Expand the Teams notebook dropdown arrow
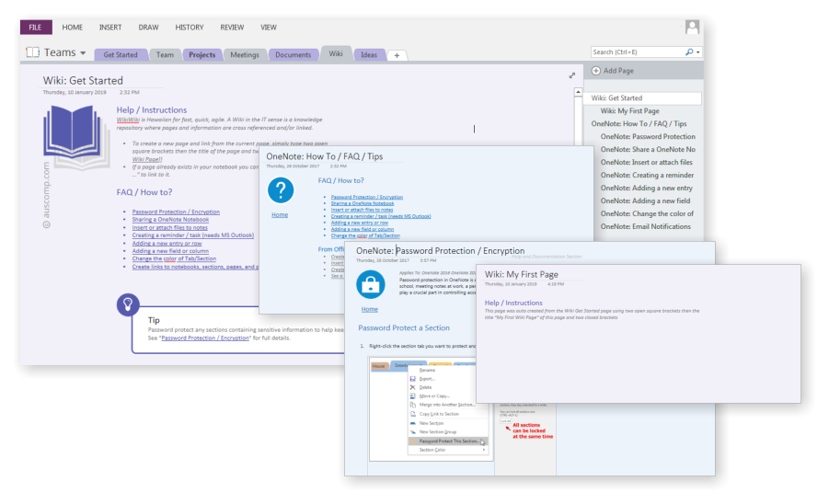This screenshot has height=504, width=829. click(83, 52)
